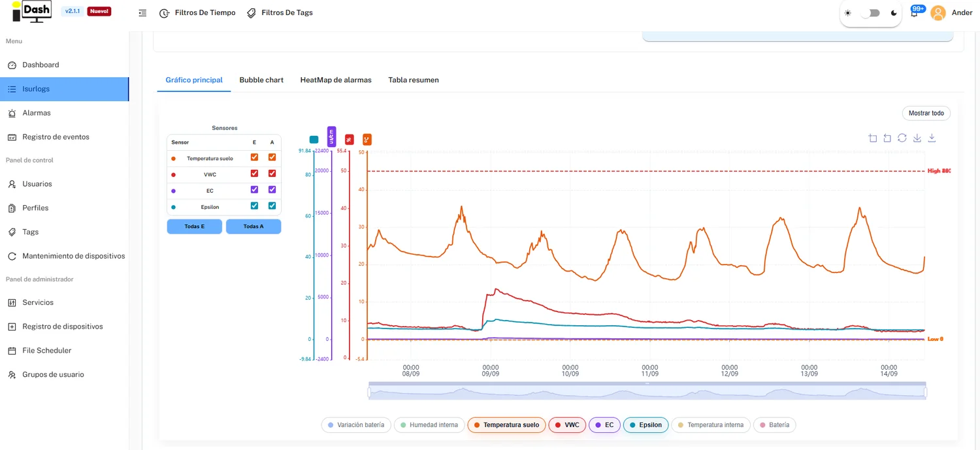Click the Nuevo! version badge
This screenshot has height=450, width=980.
99,11
